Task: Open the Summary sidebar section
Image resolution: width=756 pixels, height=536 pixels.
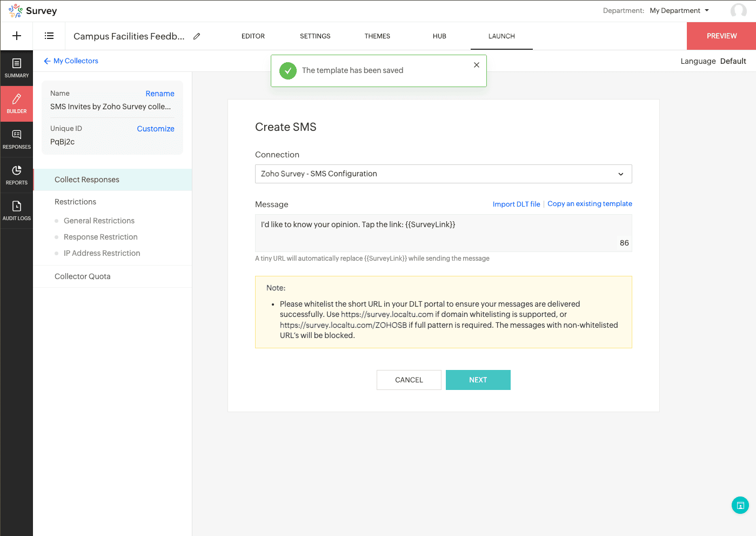Action: [x=17, y=68]
